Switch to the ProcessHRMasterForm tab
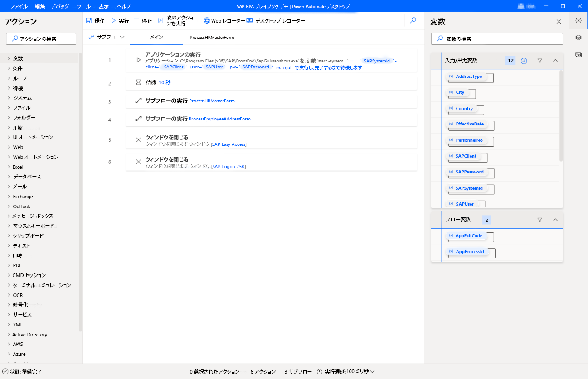Screen dimensions: 588x379 coord(212,37)
